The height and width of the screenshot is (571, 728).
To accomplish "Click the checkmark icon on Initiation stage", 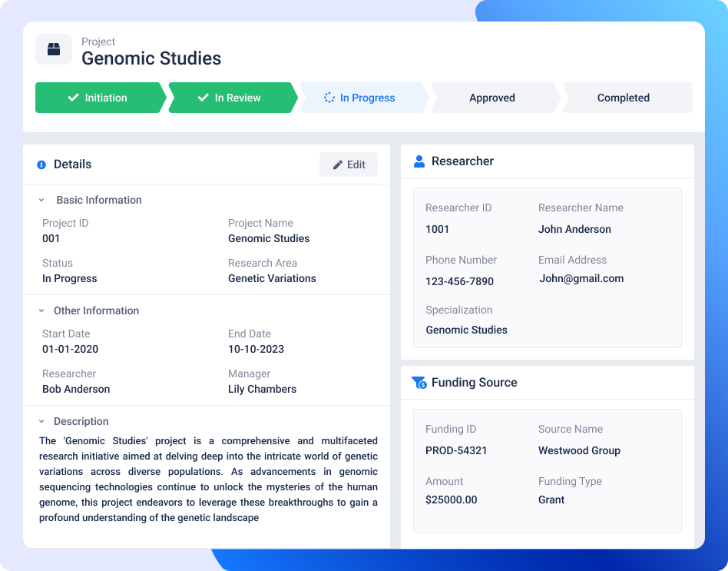I will click(74, 98).
